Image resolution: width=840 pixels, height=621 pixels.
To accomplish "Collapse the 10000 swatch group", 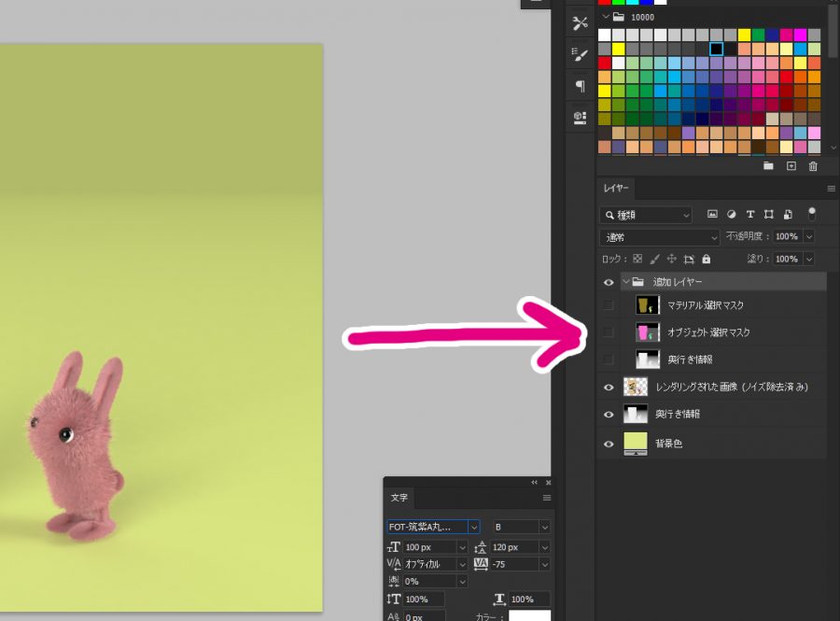I will 606,17.
